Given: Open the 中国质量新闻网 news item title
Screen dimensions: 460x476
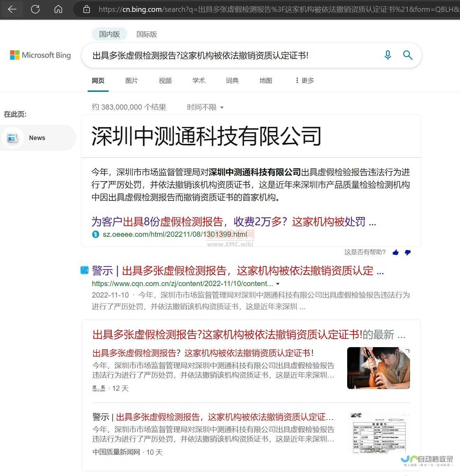Looking at the screenshot, I should click(x=213, y=417).
